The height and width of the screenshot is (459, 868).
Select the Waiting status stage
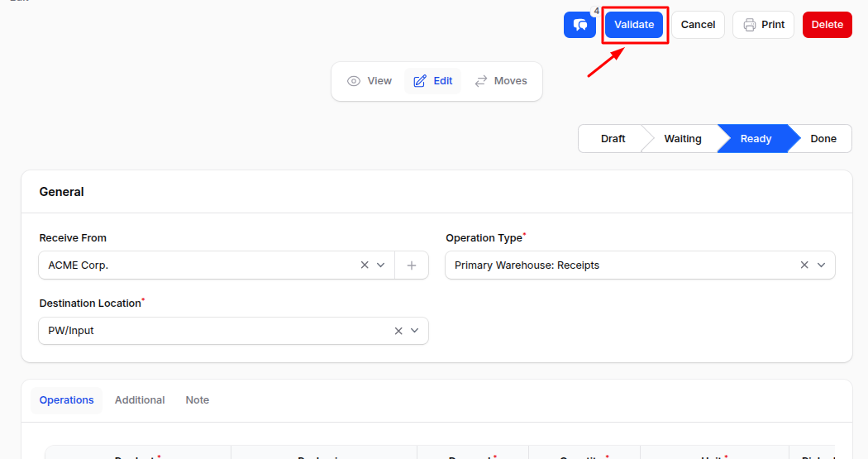[x=683, y=138]
